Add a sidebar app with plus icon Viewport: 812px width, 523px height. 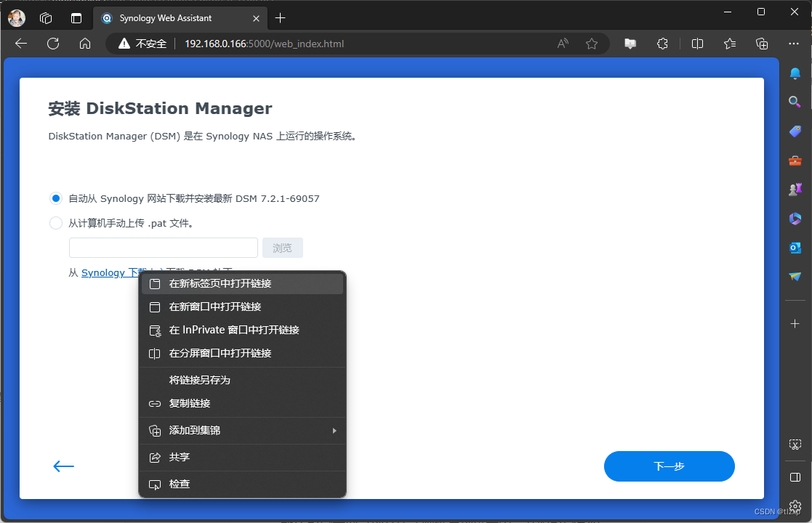pyautogui.click(x=795, y=324)
